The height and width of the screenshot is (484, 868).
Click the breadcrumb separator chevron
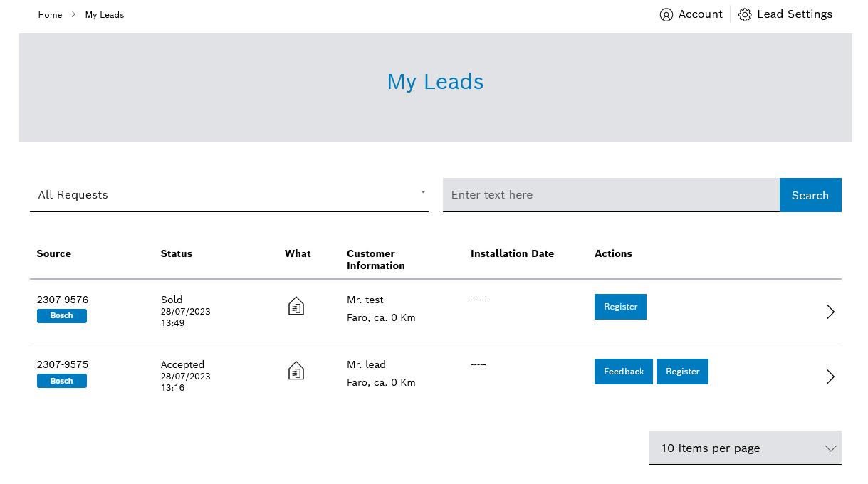click(x=73, y=15)
